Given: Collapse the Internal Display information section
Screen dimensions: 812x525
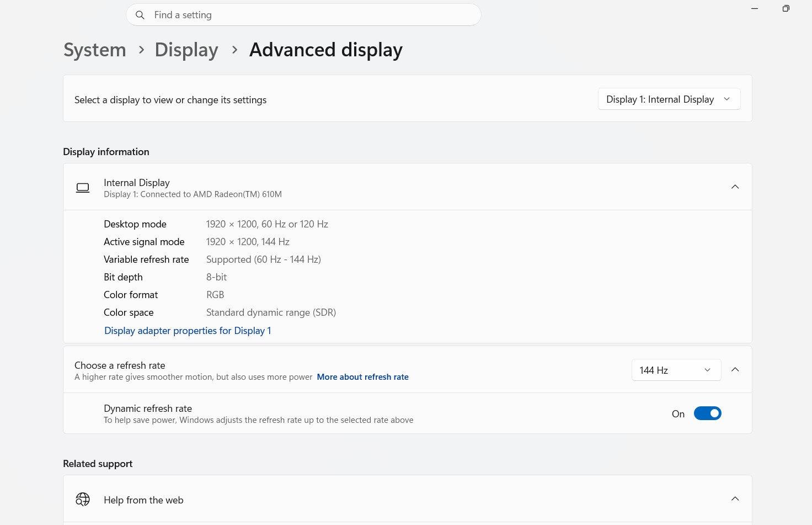Looking at the screenshot, I should (735, 187).
